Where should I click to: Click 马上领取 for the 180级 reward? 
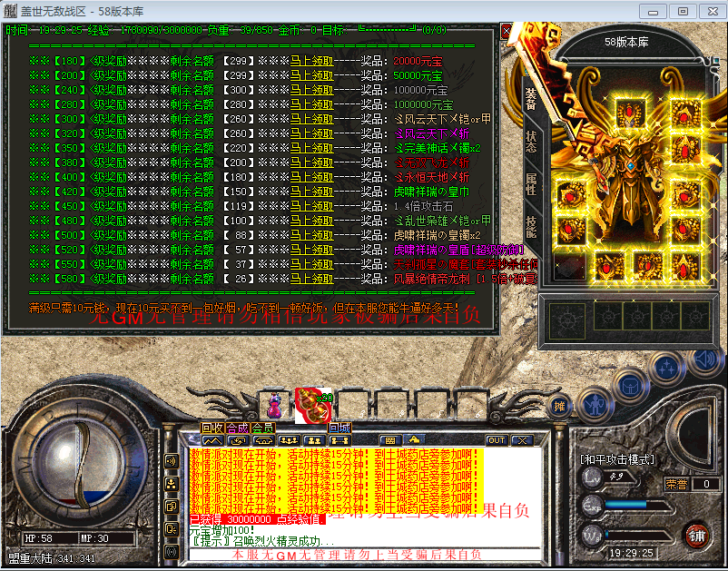coord(312,62)
